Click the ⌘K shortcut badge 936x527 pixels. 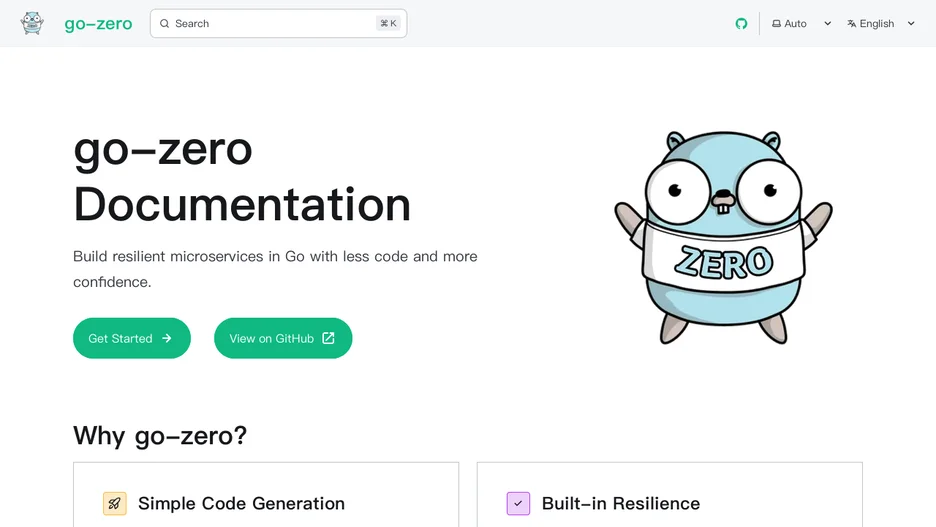[388, 23]
